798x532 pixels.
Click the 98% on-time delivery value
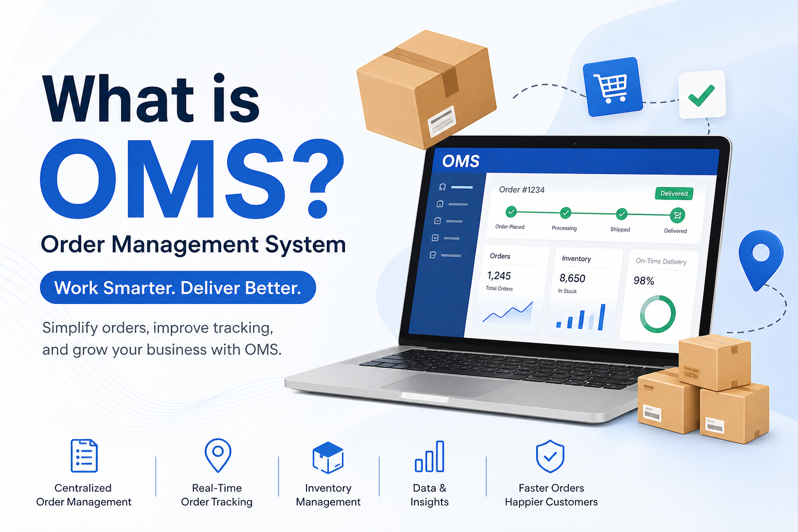coord(644,281)
